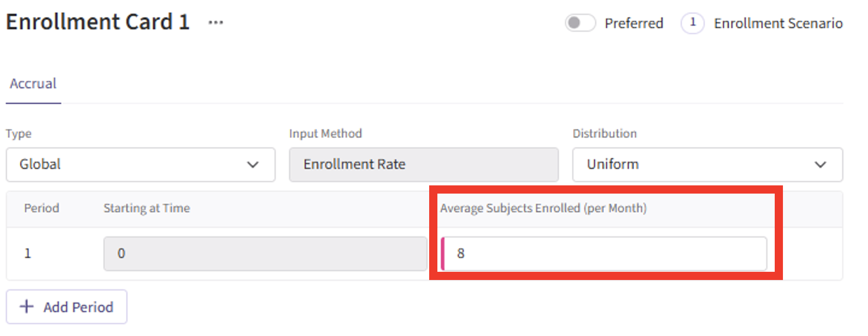Open the Type dropdown showing Global
The height and width of the screenshot is (336, 868).
(x=140, y=165)
